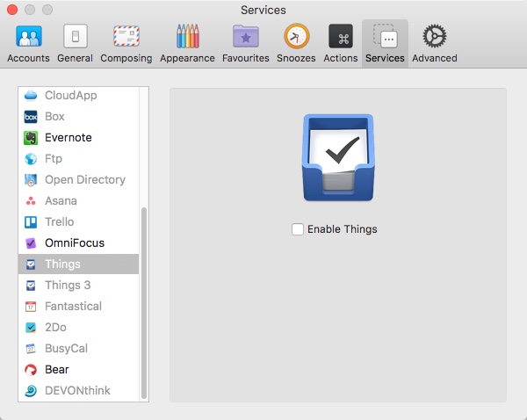Open the Composing envelope pane
527x420 pixels.
click(x=126, y=44)
